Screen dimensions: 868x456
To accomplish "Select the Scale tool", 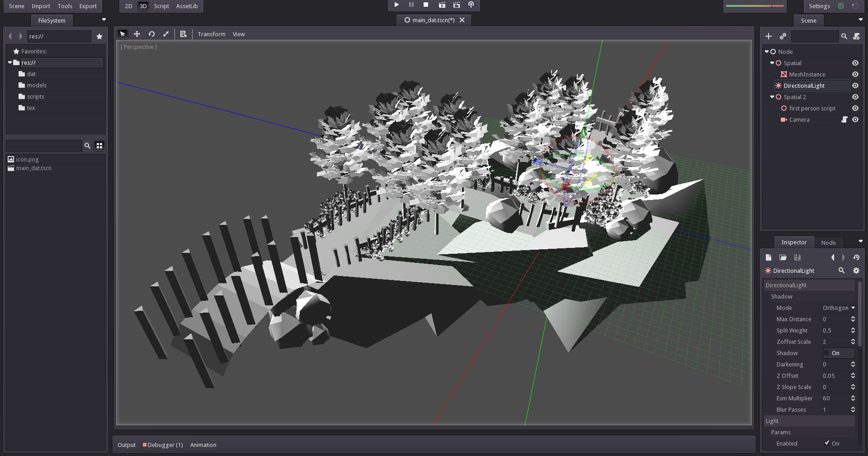I will 166,34.
